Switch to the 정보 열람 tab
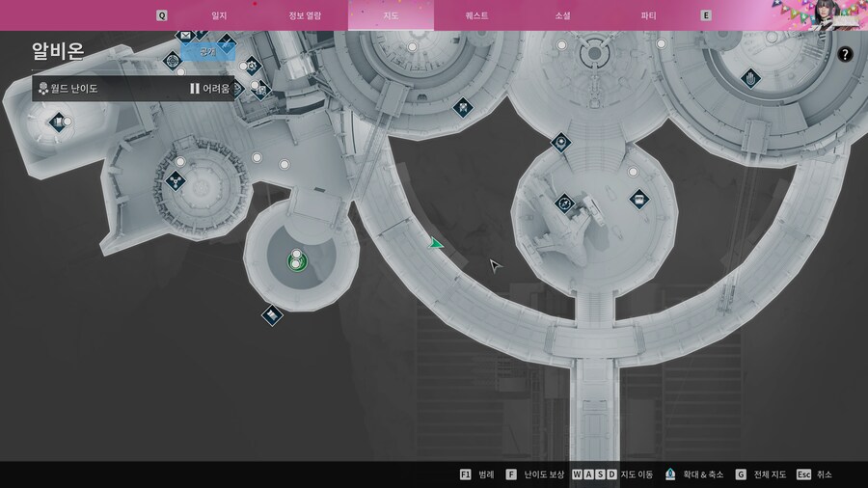Image resolution: width=868 pixels, height=488 pixels. coord(305,15)
